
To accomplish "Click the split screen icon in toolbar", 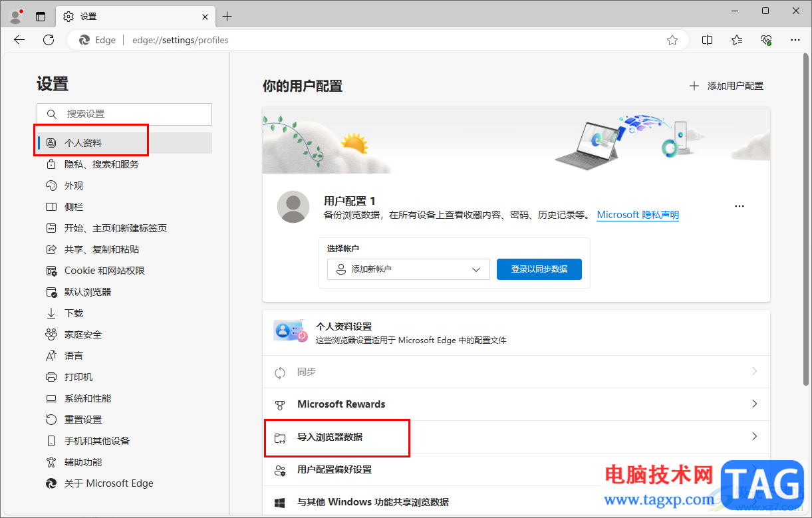I will [x=707, y=40].
